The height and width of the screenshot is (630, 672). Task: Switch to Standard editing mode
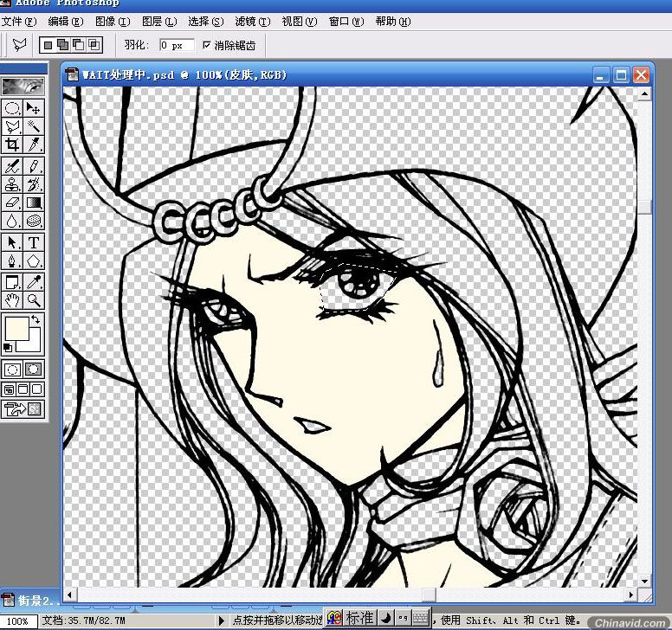[12, 370]
